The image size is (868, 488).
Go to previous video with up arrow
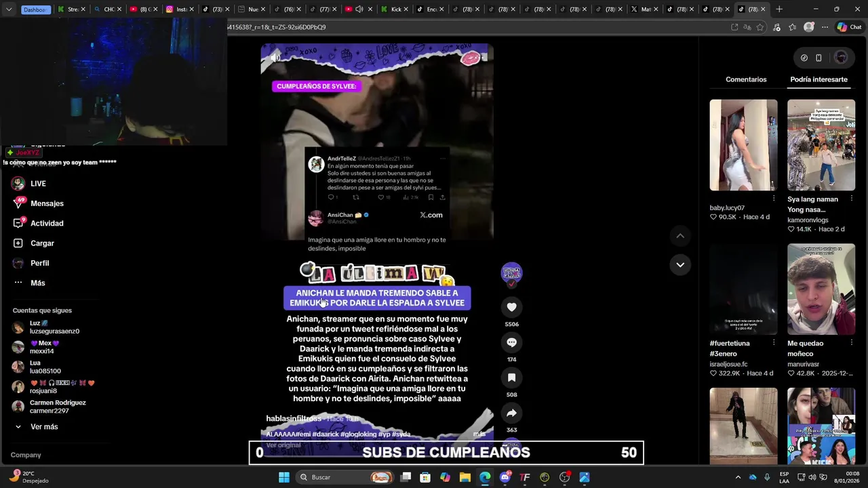click(x=680, y=236)
